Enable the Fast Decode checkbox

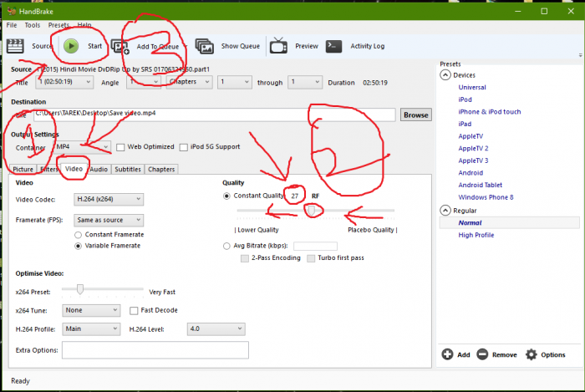134,311
